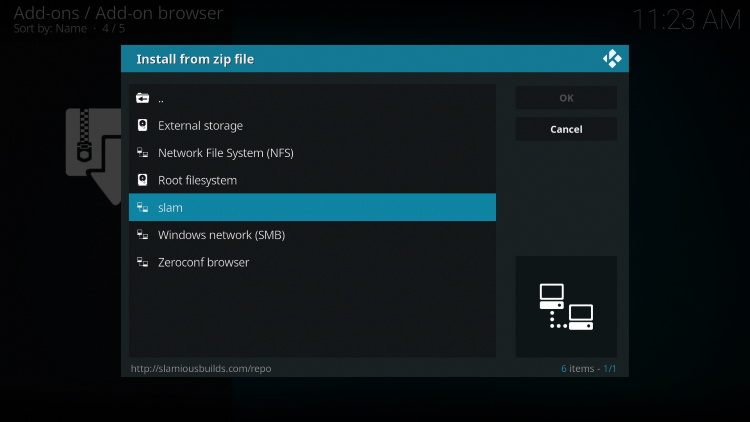Click the large network preview thumbnail
The image size is (750, 422).
pos(566,307)
